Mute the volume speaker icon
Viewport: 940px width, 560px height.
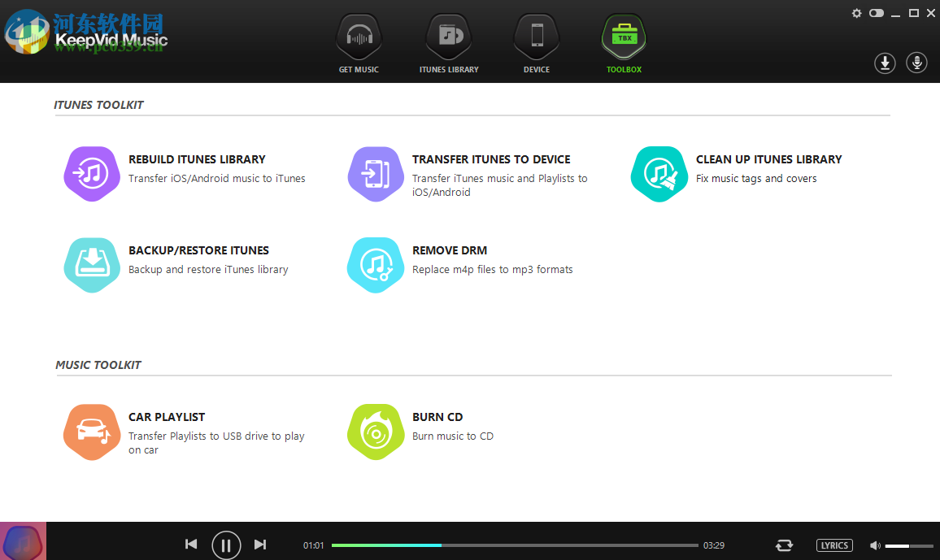pyautogui.click(x=876, y=545)
